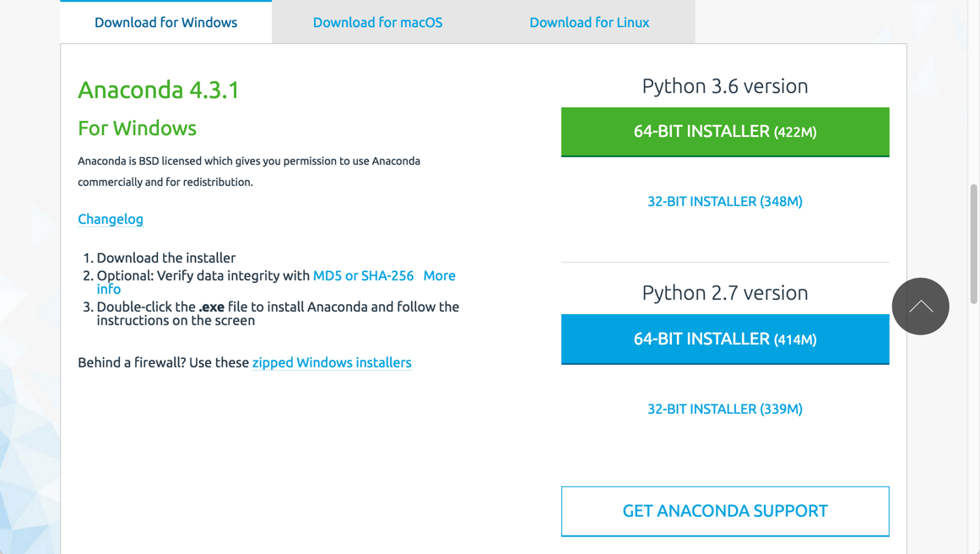Click the BSD licensed description paragraph
The height and width of the screenshot is (554, 980).
[x=249, y=171]
